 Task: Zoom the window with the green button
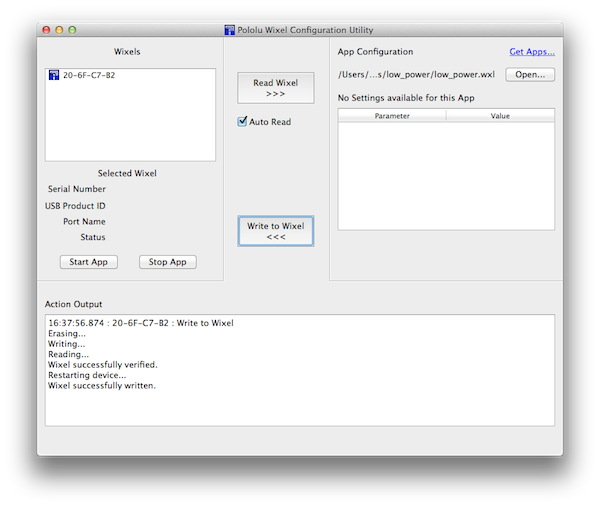pos(72,30)
